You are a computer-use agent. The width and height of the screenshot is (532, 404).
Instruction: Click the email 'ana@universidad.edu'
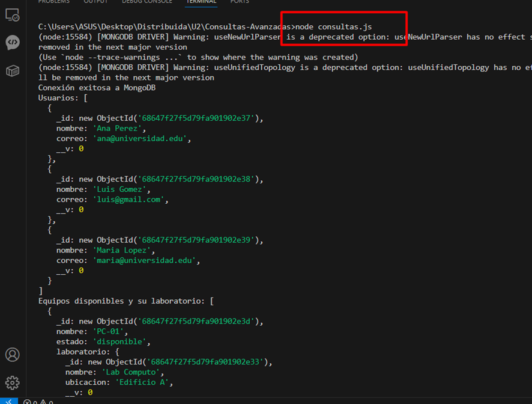pyautogui.click(x=140, y=139)
